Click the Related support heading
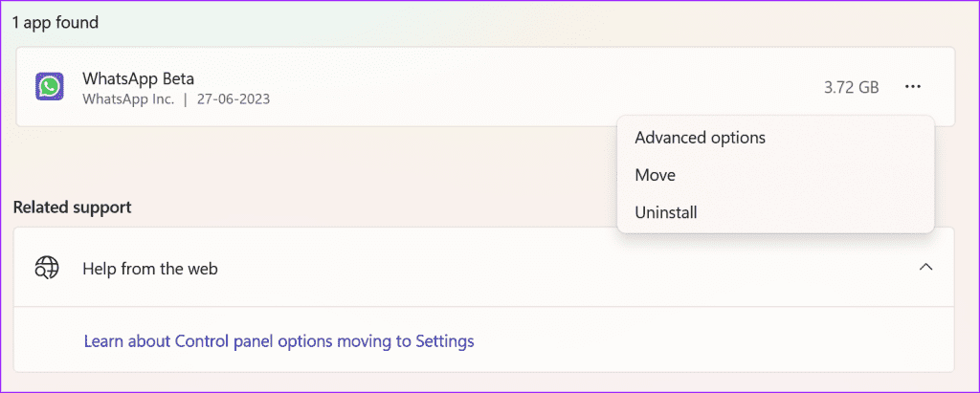 [72, 207]
